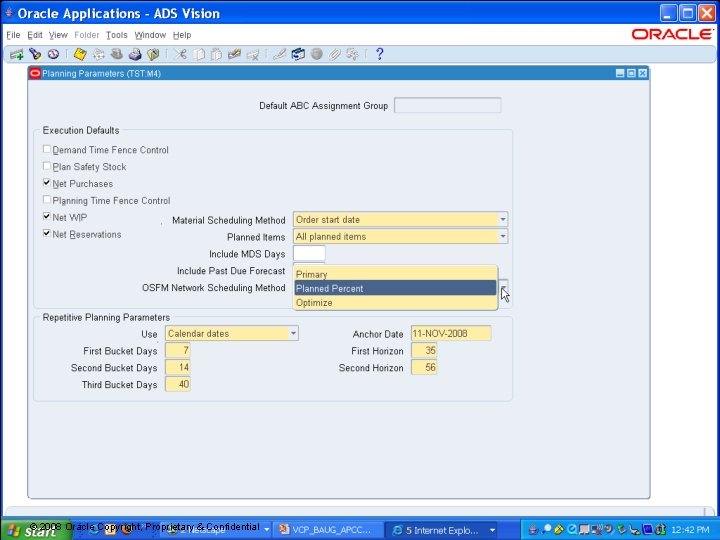Open Window Help question mark icon
Screen dimensions: 720x540
point(379,54)
